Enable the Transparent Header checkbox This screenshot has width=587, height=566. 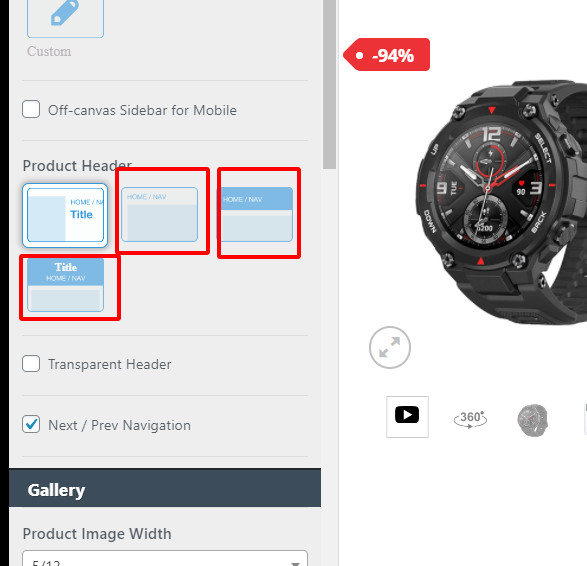(31, 363)
